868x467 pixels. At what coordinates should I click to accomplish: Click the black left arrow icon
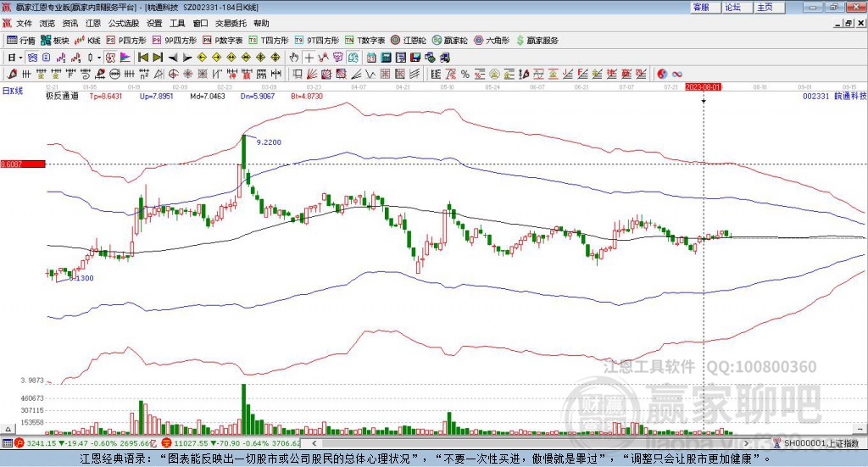click(x=173, y=58)
